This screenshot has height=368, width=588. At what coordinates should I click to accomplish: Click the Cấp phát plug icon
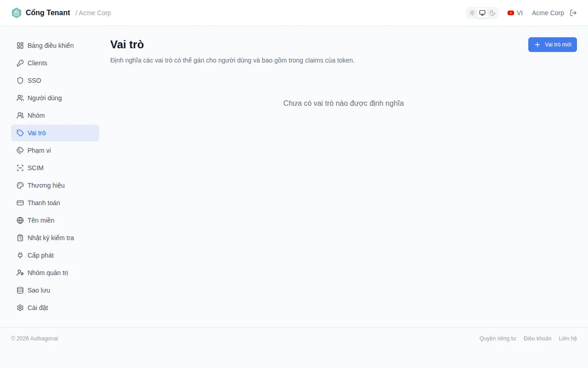coord(20,255)
